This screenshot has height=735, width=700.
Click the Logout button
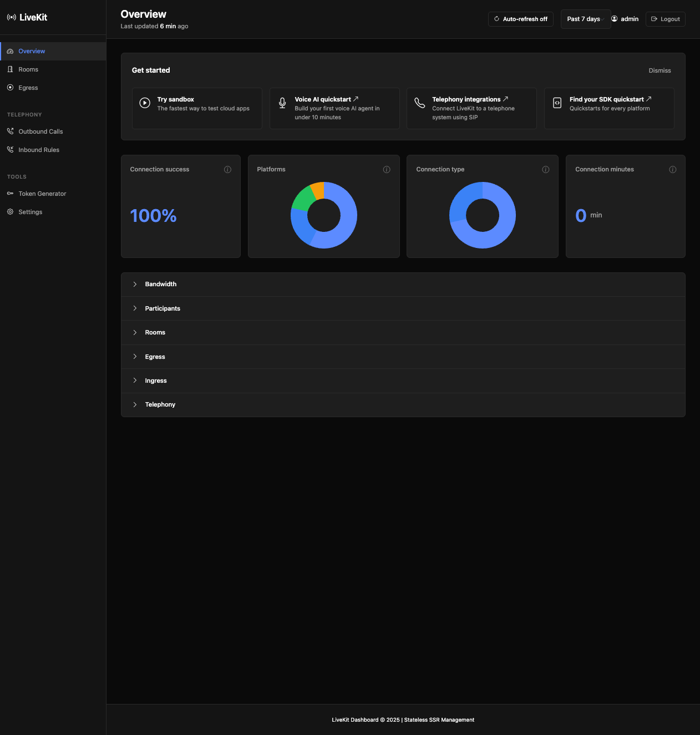(666, 19)
